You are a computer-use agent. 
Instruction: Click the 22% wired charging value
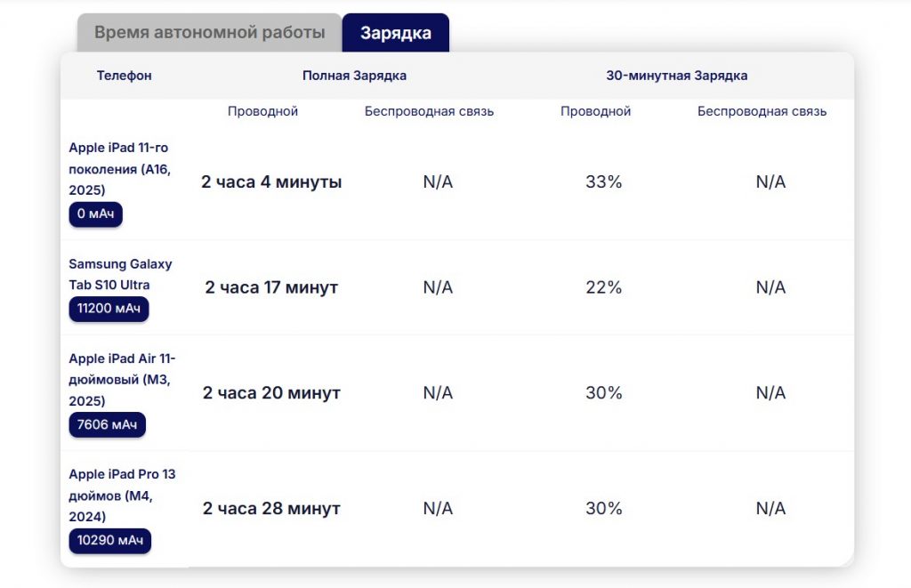tap(604, 287)
